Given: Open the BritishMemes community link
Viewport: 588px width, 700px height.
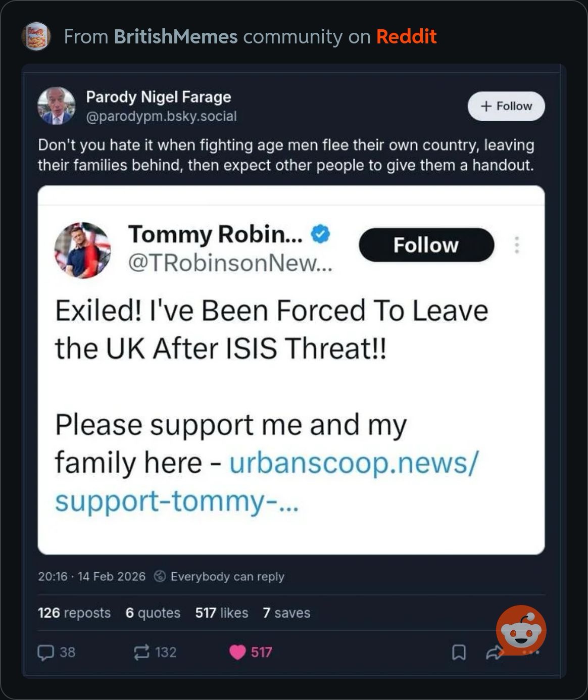Looking at the screenshot, I should [x=175, y=36].
